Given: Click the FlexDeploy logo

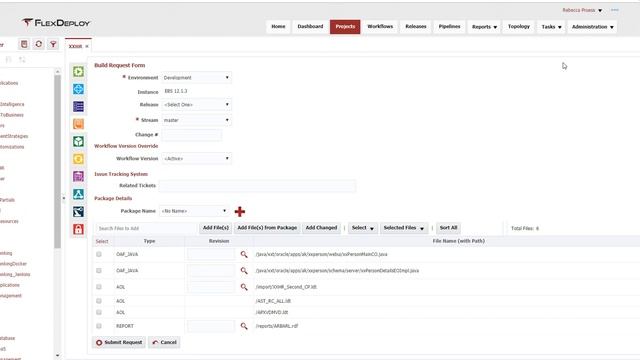Looking at the screenshot, I should pos(56,23).
